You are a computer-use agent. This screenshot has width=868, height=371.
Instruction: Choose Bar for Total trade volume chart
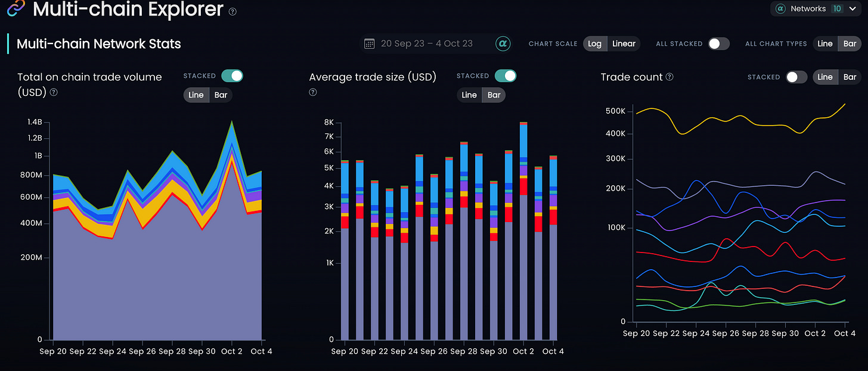tap(221, 95)
